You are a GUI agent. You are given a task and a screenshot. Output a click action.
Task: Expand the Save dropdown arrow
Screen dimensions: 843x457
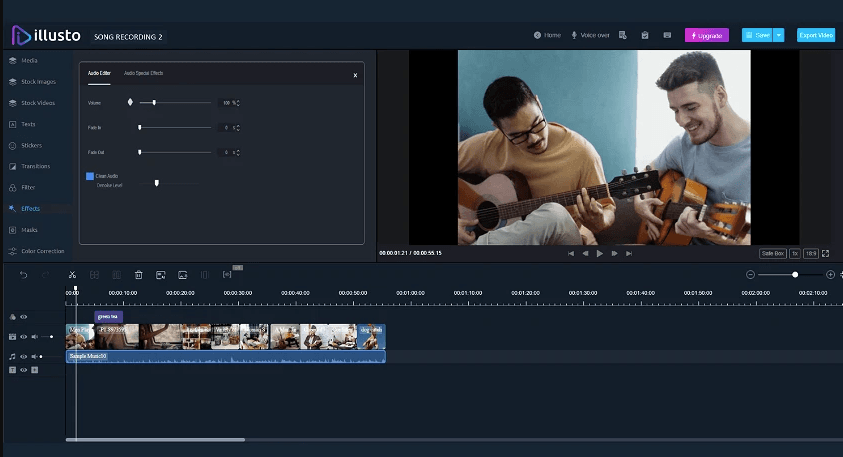[779, 35]
